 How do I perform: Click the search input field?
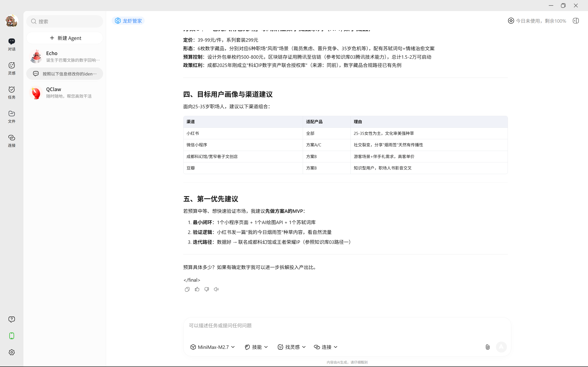tap(65, 21)
